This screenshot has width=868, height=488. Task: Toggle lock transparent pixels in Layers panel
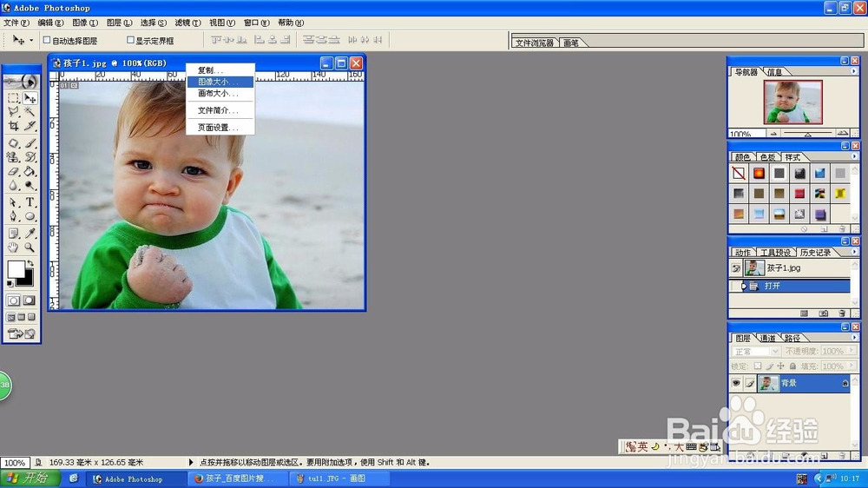click(758, 366)
